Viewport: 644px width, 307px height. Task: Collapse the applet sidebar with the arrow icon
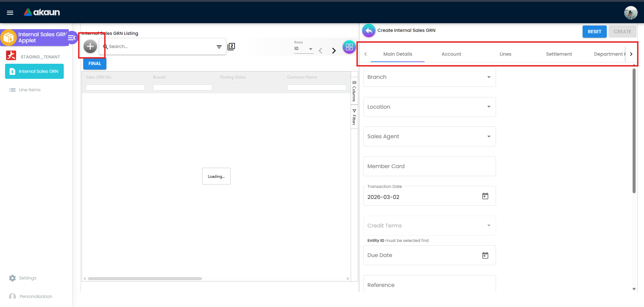(x=71, y=38)
